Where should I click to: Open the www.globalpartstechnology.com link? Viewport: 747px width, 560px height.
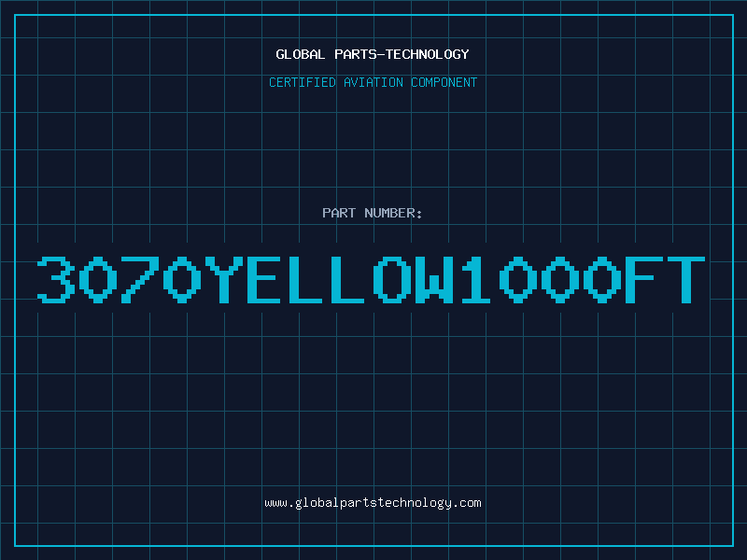click(x=373, y=503)
